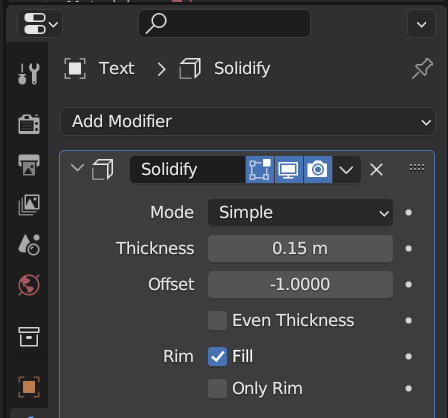The width and height of the screenshot is (448, 418).
Task: Collapse the Solidify modifier panel
Action: 77,168
